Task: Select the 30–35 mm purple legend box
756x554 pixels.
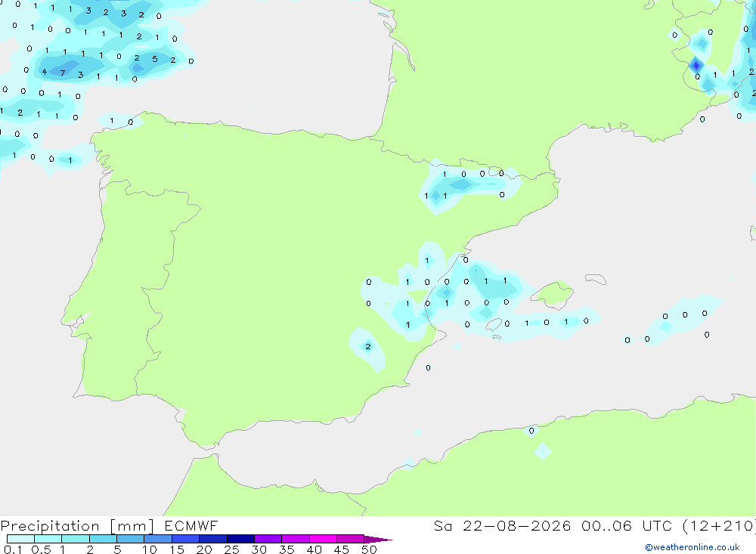Action: click(268, 539)
